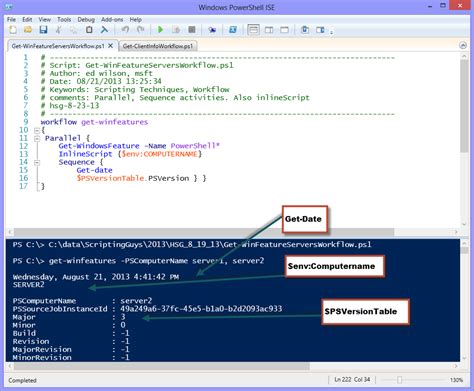
Task: Adjust the zoom slider in status bar
Action: point(399,380)
